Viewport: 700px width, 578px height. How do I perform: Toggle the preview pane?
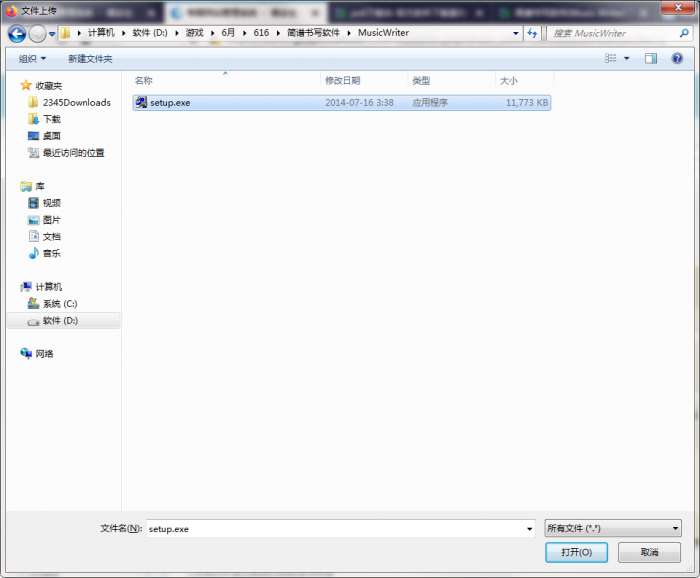click(x=650, y=58)
